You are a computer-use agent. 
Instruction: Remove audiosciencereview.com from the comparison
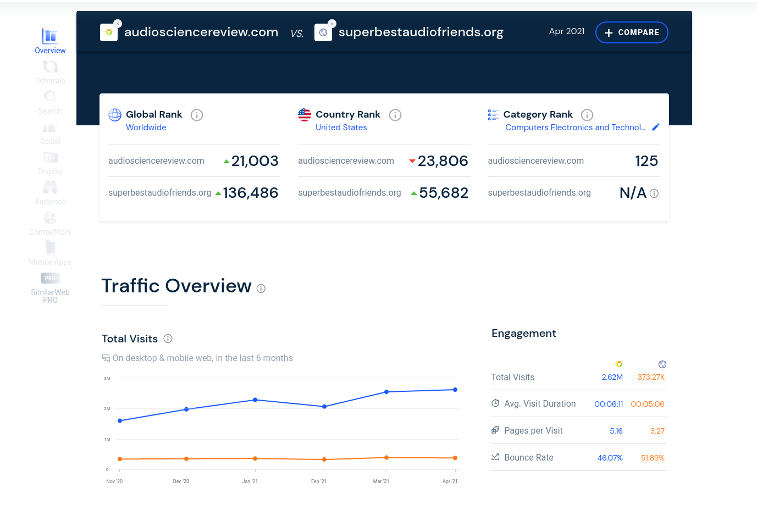pyautogui.click(x=118, y=24)
